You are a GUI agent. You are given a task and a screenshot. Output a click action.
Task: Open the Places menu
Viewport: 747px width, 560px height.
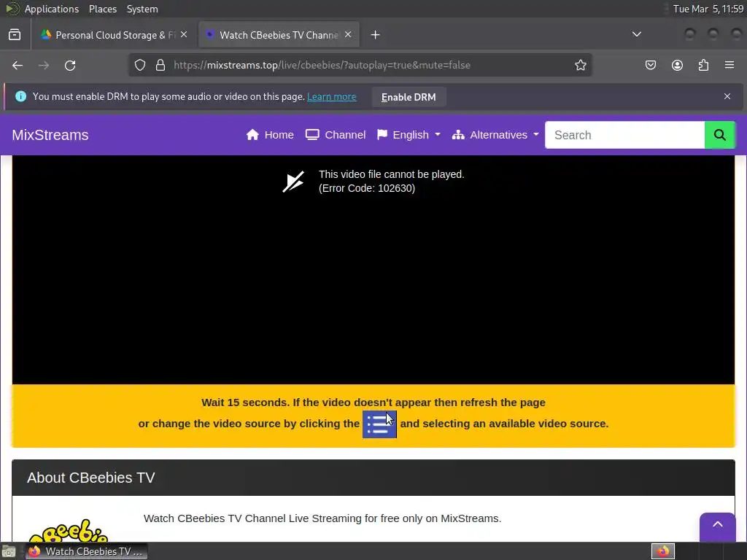pos(103,9)
